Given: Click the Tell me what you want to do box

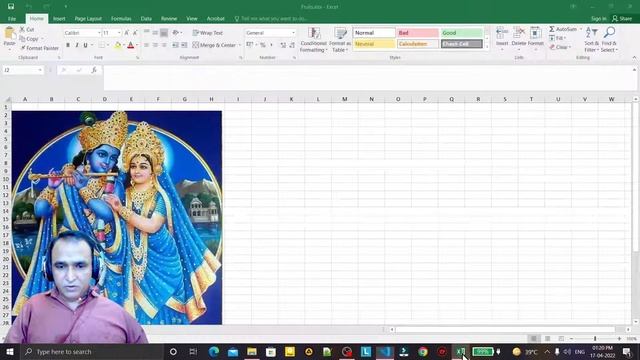Looking at the screenshot, I should click(x=271, y=19).
